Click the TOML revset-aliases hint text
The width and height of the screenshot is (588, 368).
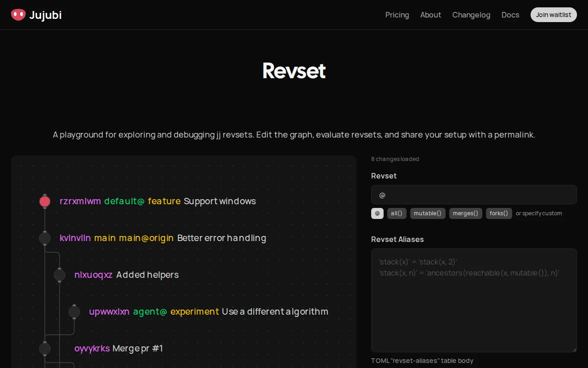(422, 361)
